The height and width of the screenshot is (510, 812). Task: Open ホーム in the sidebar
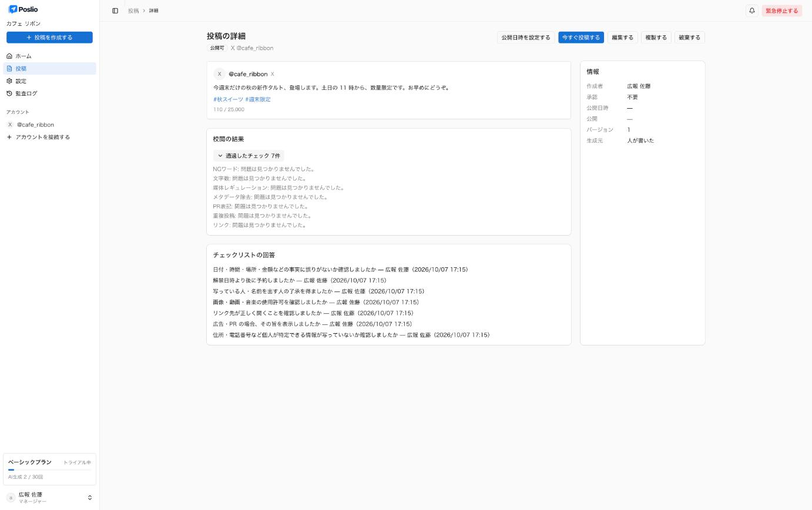click(49, 56)
